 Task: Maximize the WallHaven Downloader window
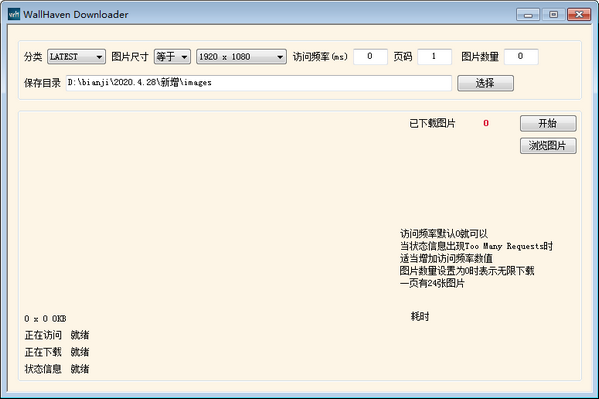coord(553,15)
